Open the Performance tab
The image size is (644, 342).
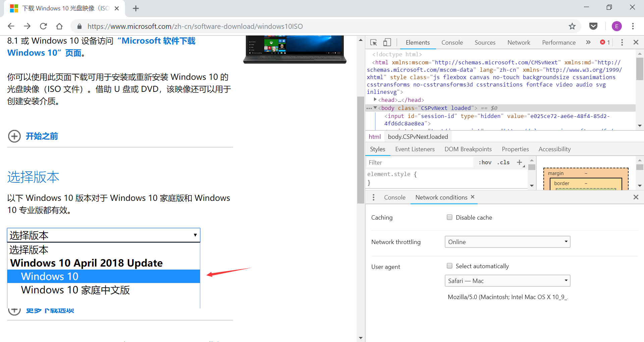558,43
